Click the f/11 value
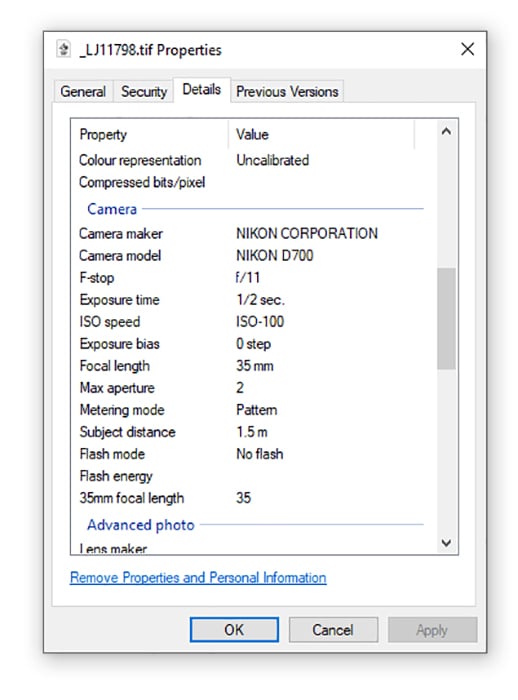This screenshot has width=518, height=700. click(x=248, y=277)
